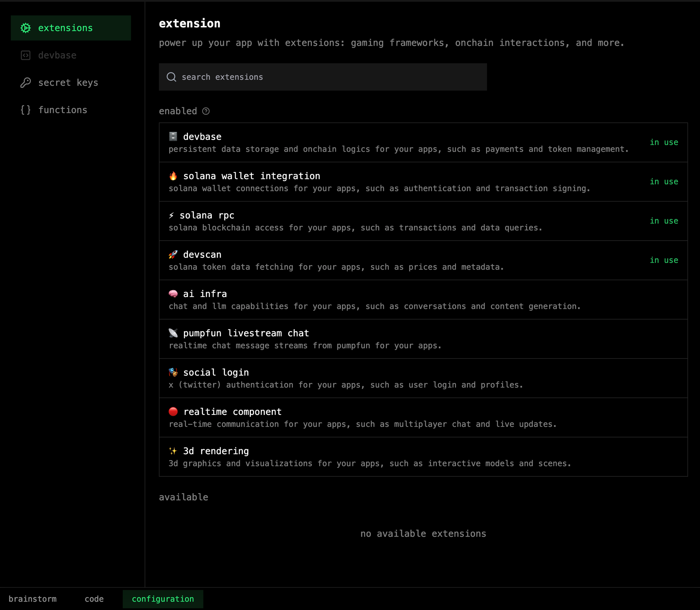Click the fire icon for solana wallet
This screenshot has width=700, height=610.
tap(173, 176)
